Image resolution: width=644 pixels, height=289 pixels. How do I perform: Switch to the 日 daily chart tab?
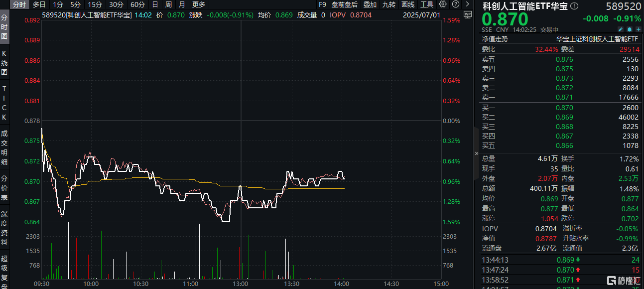point(155,4)
